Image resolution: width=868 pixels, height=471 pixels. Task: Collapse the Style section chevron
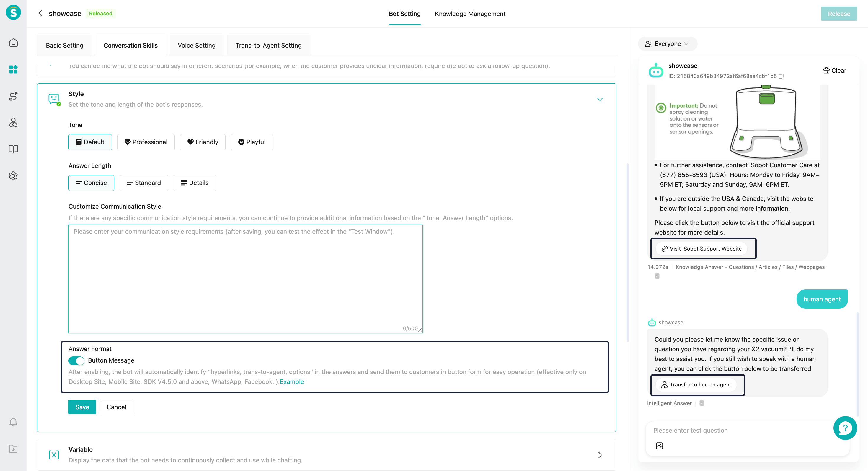[600, 99]
